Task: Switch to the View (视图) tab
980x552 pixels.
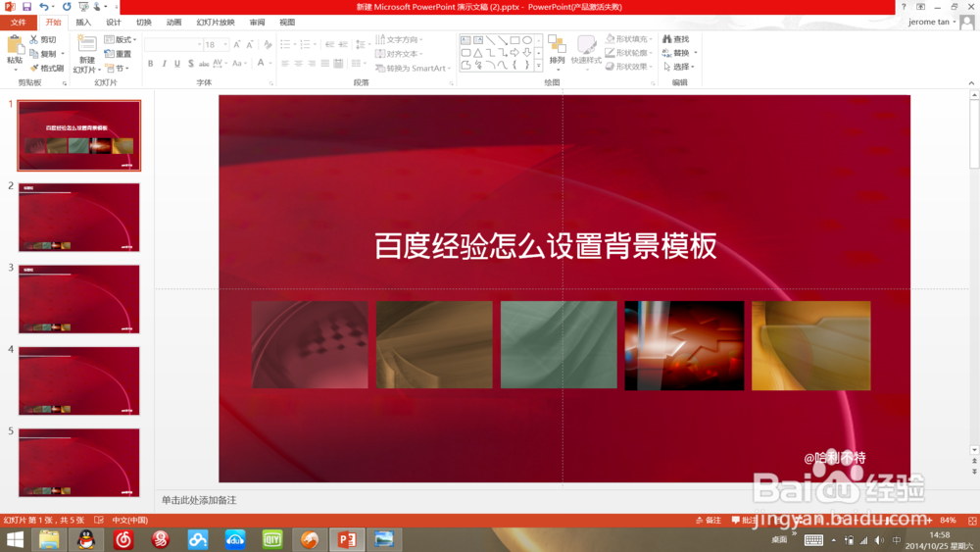Action: [x=287, y=22]
